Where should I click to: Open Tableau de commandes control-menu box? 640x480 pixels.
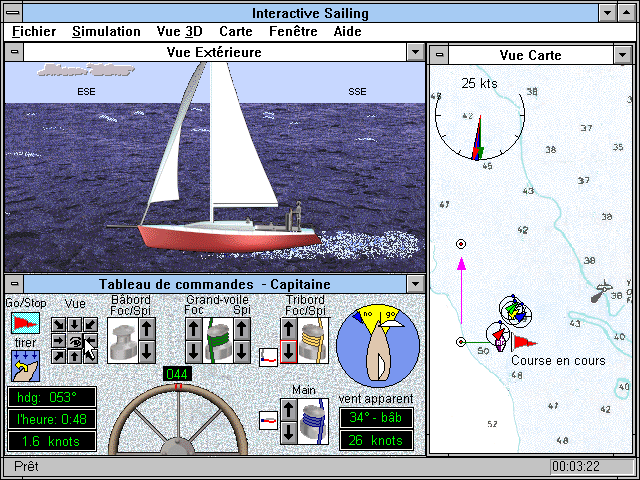pos(15,284)
